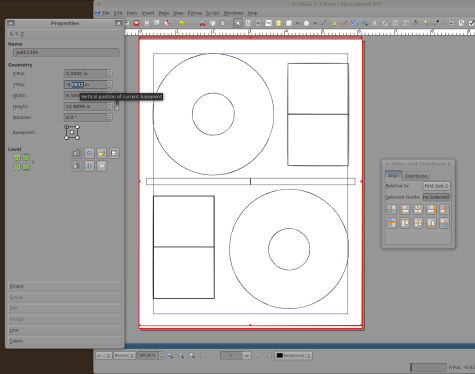This screenshot has width=475, height=374.
Task: Zoom out using bottom bar magnifier
Action: tap(170, 355)
